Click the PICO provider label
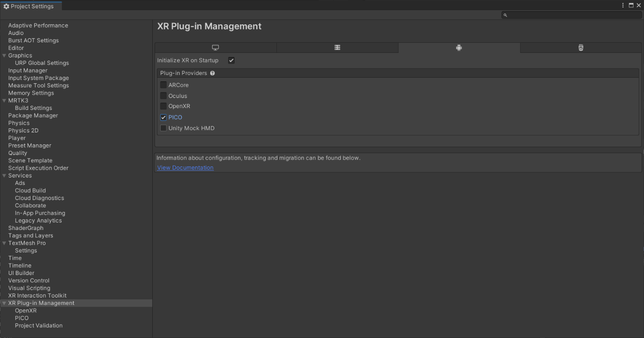This screenshot has height=338, width=644. (x=175, y=117)
